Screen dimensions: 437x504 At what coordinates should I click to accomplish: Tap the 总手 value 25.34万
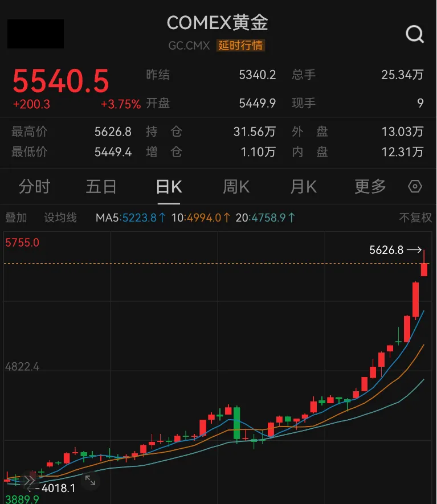click(x=403, y=75)
